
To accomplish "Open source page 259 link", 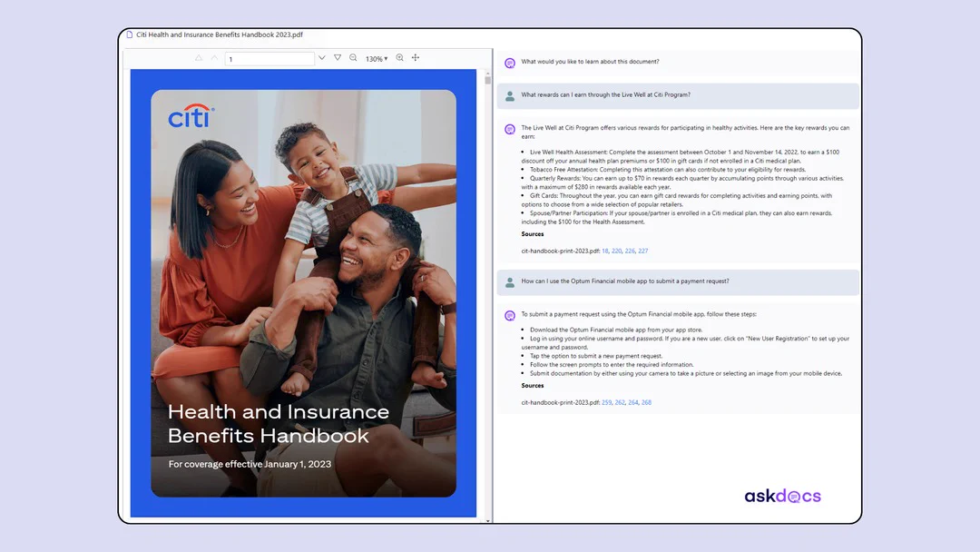I will (x=607, y=402).
